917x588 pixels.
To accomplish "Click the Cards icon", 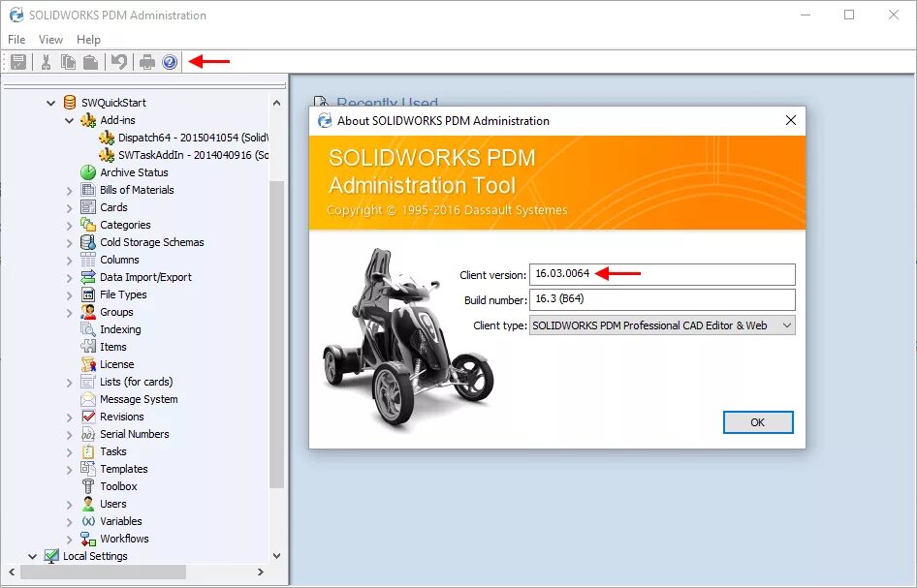I will (88, 207).
